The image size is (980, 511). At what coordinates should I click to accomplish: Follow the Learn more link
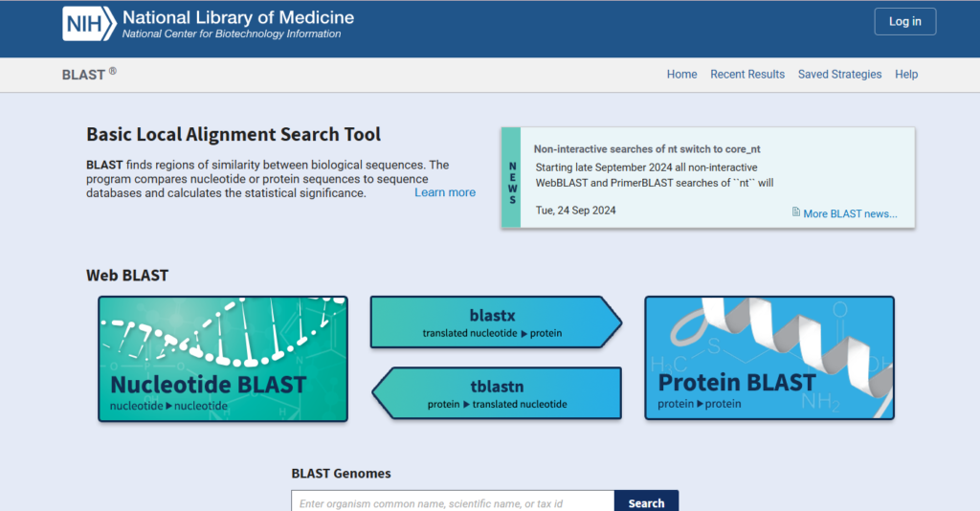pyautogui.click(x=444, y=192)
